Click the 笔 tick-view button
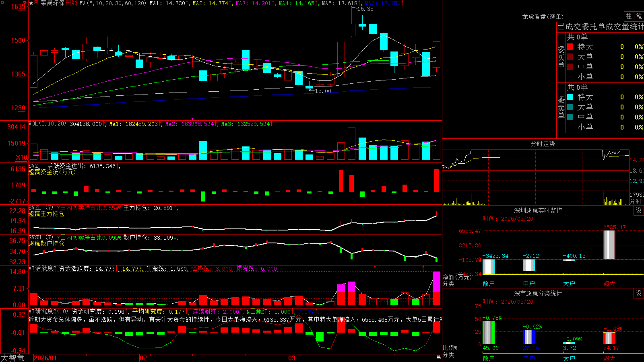The width and height of the screenshot is (644, 362). click(639, 16)
